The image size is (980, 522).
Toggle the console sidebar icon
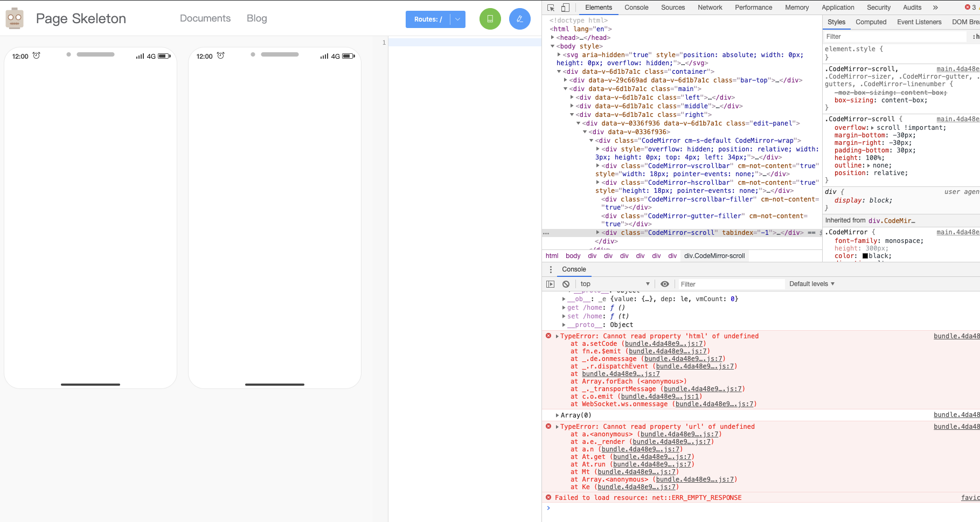coord(550,284)
